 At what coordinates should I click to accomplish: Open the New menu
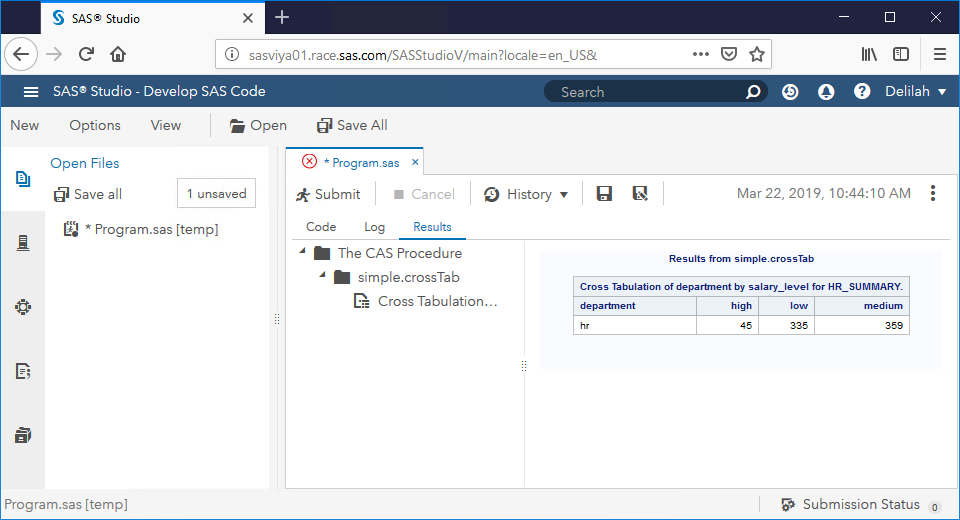click(24, 125)
